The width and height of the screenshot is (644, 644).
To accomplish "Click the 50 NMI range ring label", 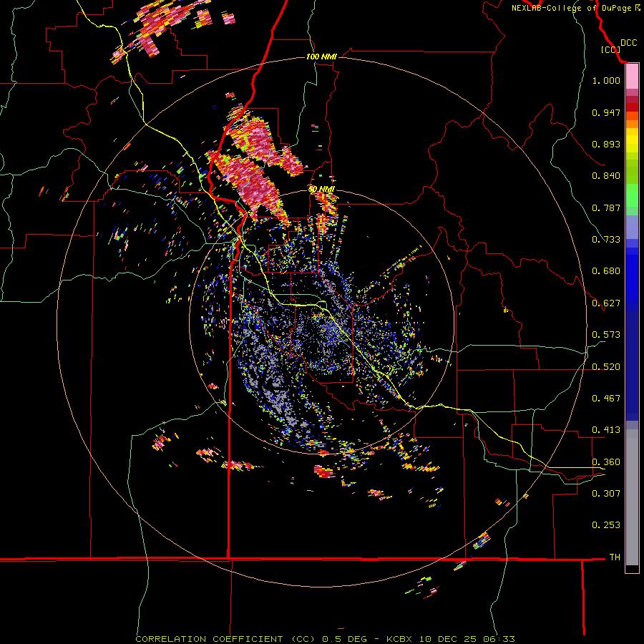I will [321, 190].
